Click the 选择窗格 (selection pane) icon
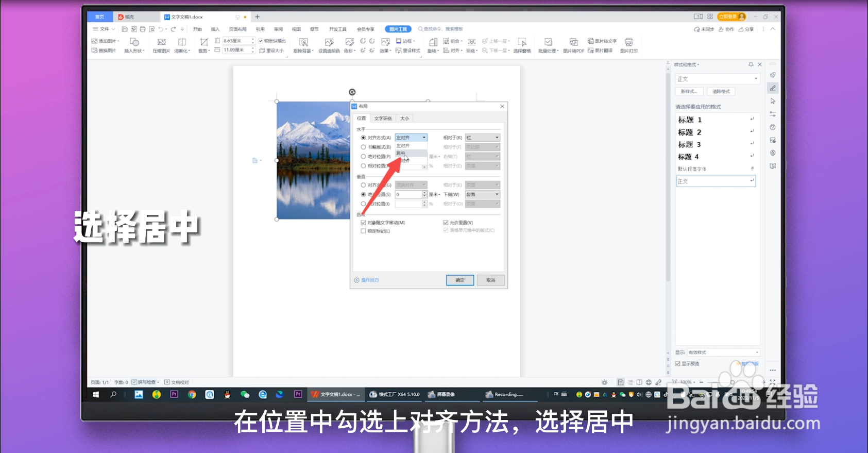The width and height of the screenshot is (868, 453). pos(522,42)
